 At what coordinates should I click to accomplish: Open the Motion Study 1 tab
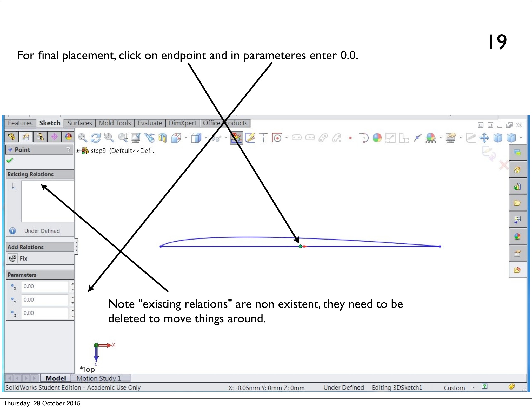click(x=99, y=378)
